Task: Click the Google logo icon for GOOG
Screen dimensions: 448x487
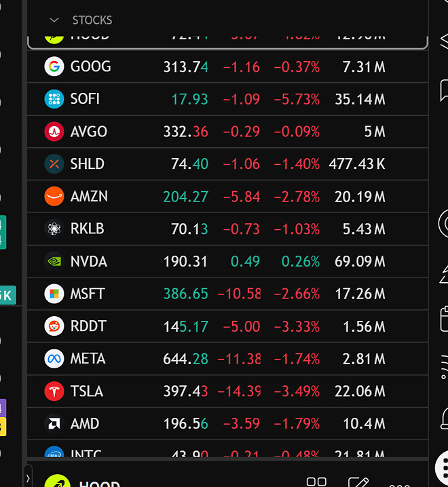Action: pos(54,66)
